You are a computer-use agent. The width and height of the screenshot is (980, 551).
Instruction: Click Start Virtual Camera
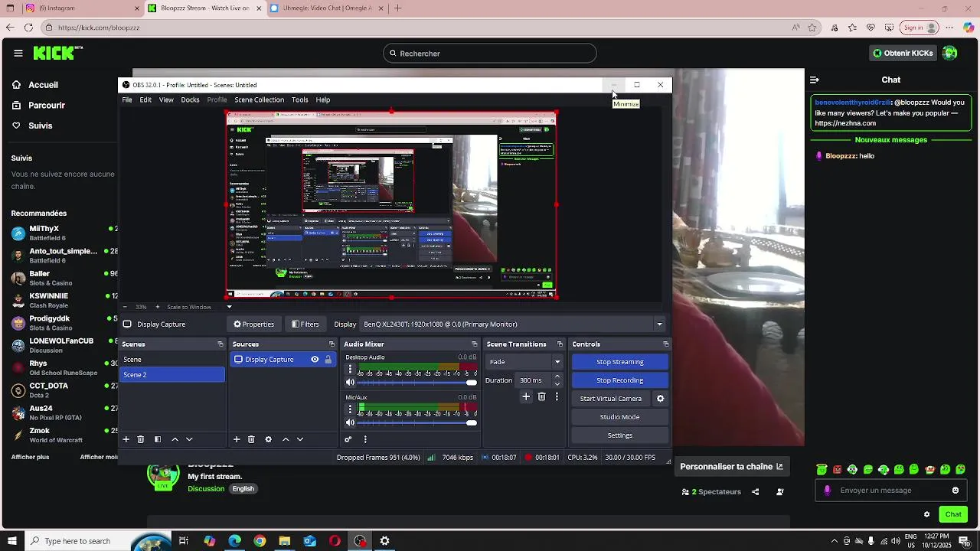pyautogui.click(x=611, y=399)
